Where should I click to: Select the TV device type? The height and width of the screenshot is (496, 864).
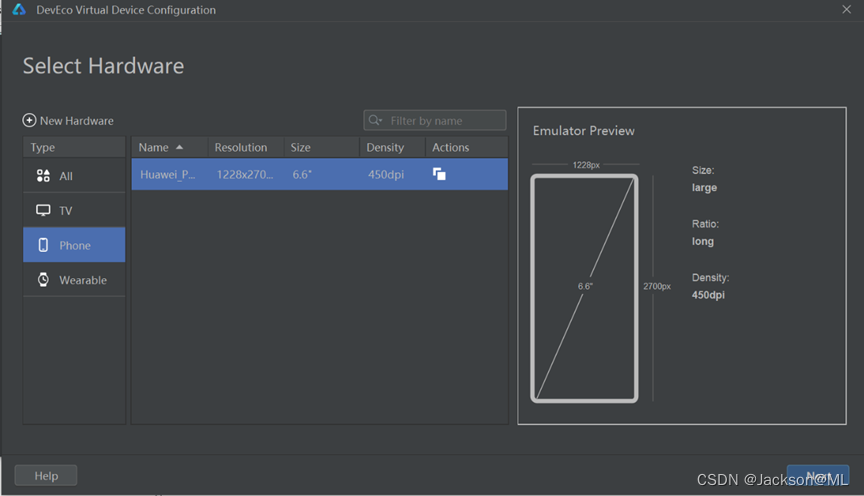[x=74, y=211]
